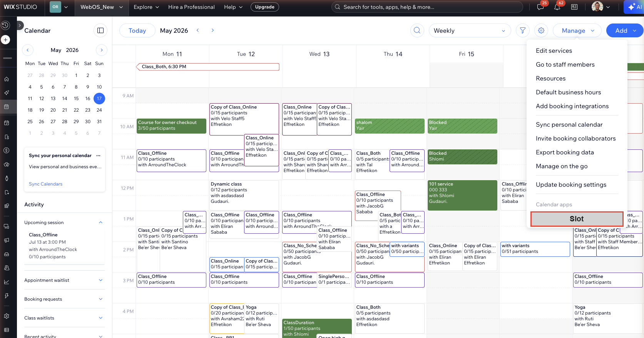This screenshot has width=644, height=338.
Task: Choose Manage on the go
Action: coord(562,166)
